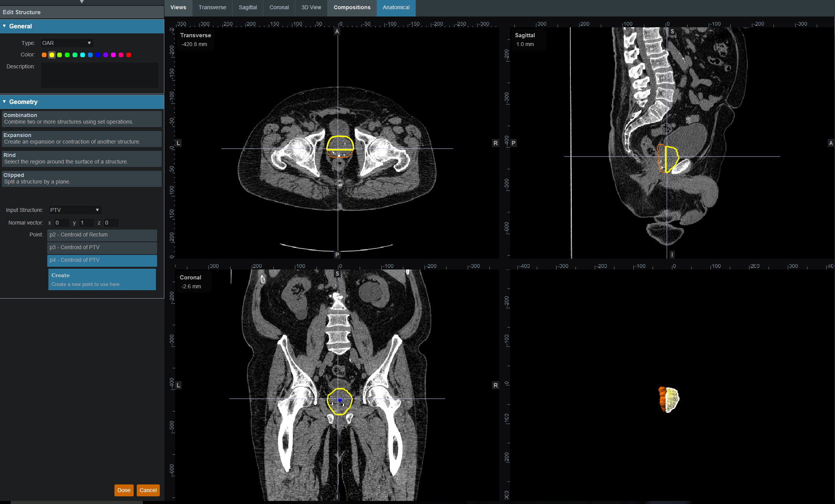Image resolution: width=835 pixels, height=504 pixels.
Task: Select the Combination geometry option
Action: 81,119
